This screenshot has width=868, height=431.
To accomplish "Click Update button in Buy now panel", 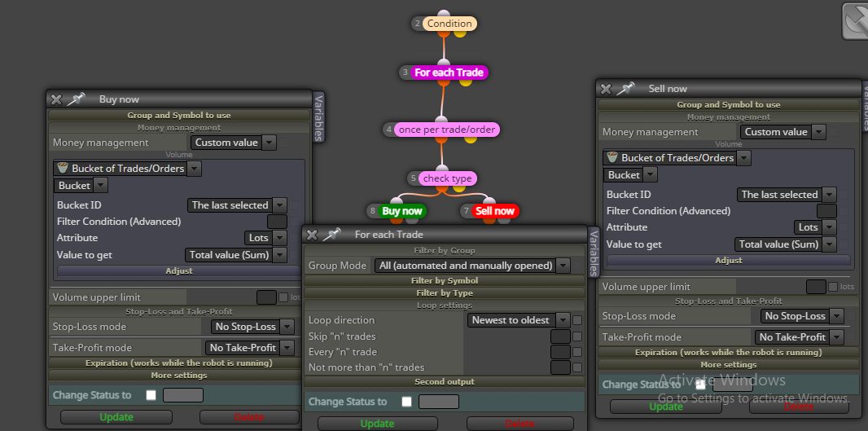I will click(x=116, y=417).
